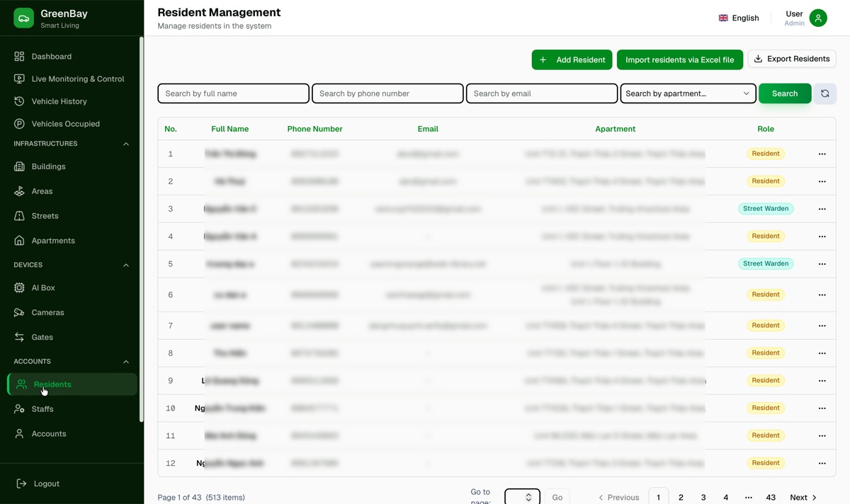Open actions menu for row 8
Screen dimensions: 850x504
[x=822, y=353]
